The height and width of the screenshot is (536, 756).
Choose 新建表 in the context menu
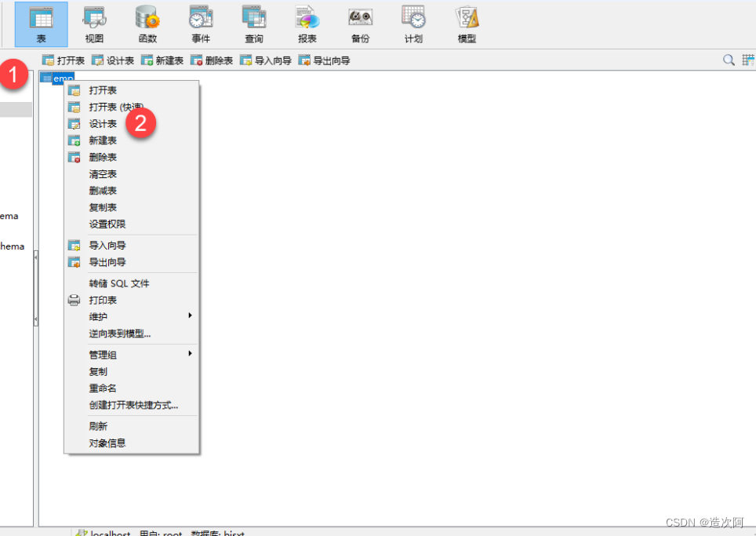tap(132, 140)
